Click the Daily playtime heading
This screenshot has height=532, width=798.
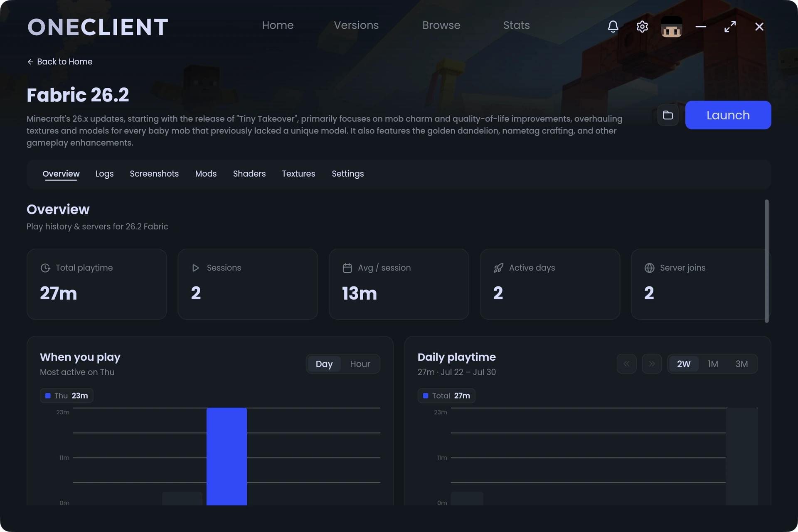(456, 357)
